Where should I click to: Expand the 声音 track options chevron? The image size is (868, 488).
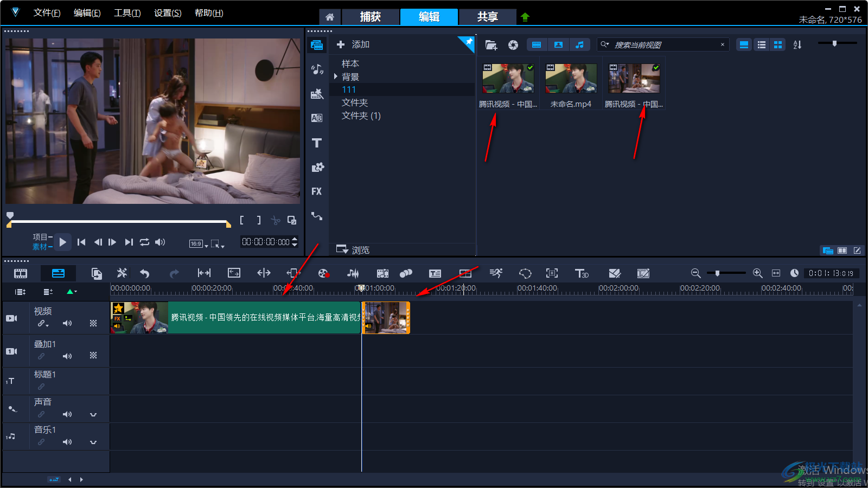pos(93,414)
